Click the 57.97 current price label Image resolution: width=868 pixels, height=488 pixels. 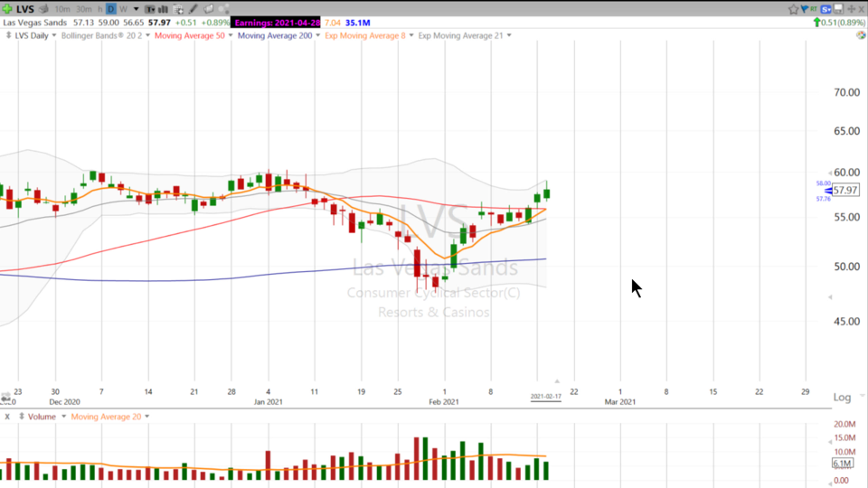point(845,190)
